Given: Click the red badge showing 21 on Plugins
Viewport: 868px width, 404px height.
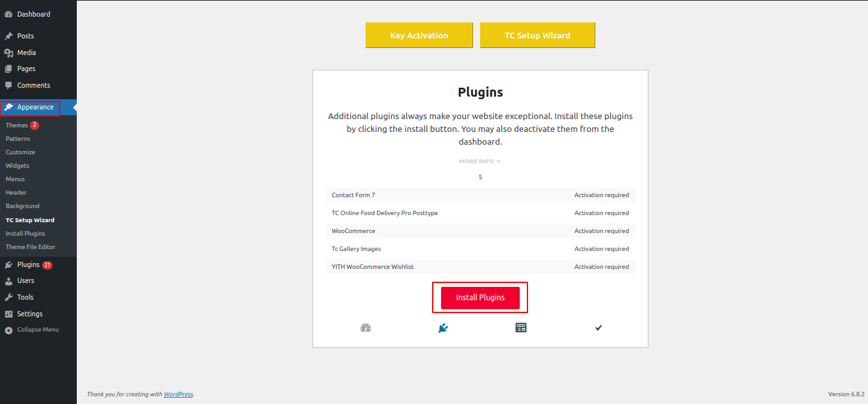Looking at the screenshot, I should pos(47,264).
